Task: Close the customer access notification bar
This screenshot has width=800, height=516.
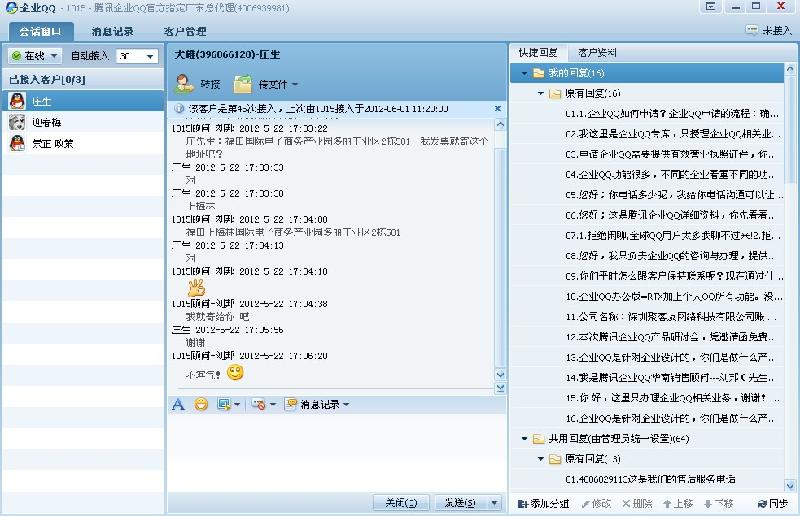Action: 498,109
